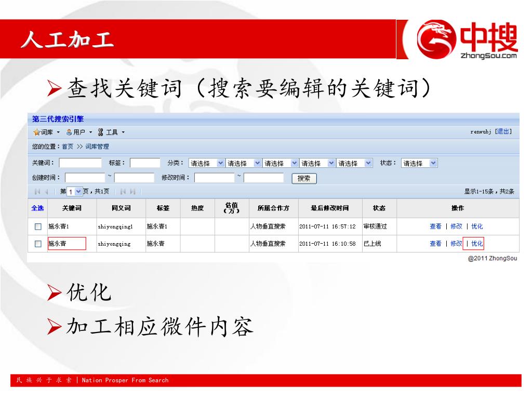The width and height of the screenshot is (532, 399).
Task: Click 修改 for the 已上线 row
Action: click(x=456, y=244)
